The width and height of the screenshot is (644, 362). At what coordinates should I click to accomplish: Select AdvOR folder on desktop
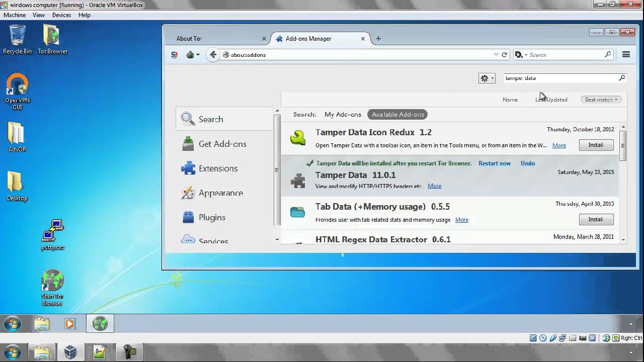click(x=17, y=137)
